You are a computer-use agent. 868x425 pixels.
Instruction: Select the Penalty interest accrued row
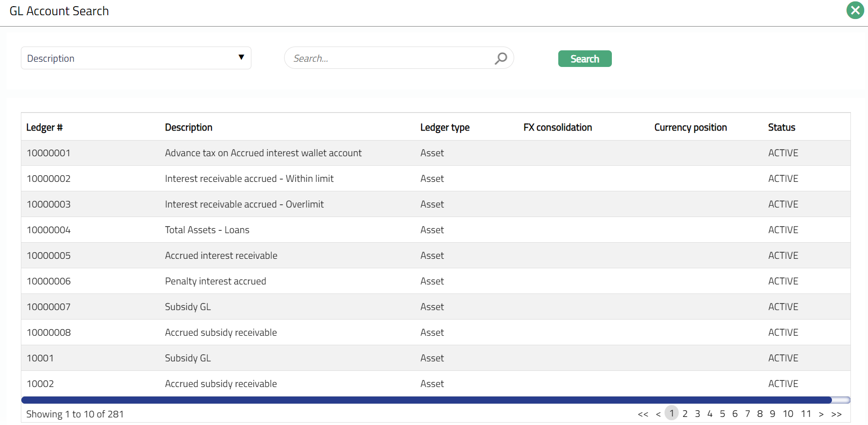(x=215, y=281)
